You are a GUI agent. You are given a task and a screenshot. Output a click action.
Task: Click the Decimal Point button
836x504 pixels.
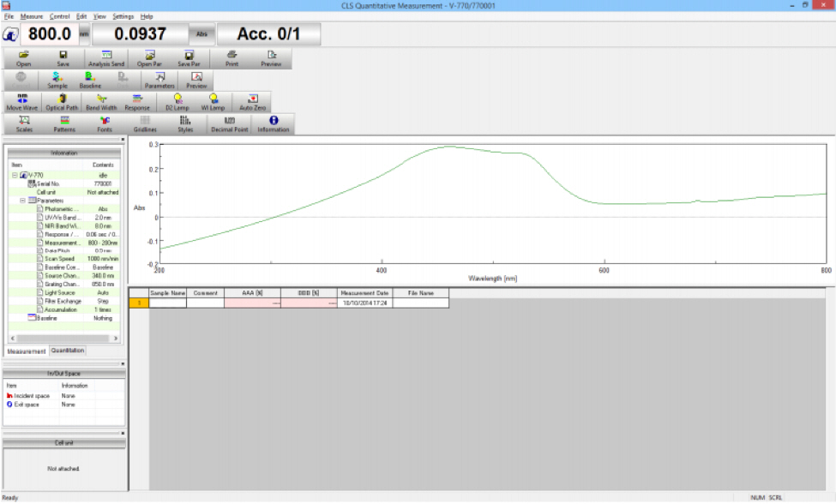tap(230, 124)
